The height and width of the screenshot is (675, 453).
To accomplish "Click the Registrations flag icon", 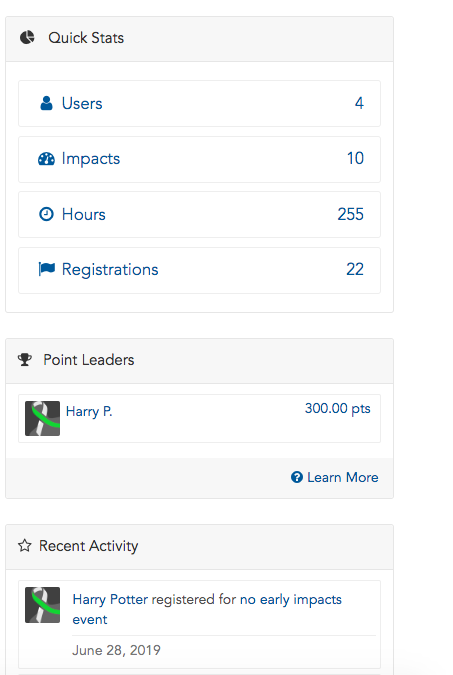I will click(47, 269).
